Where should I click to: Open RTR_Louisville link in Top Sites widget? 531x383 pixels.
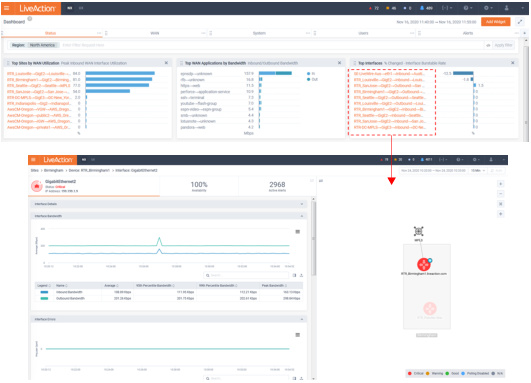point(39,73)
